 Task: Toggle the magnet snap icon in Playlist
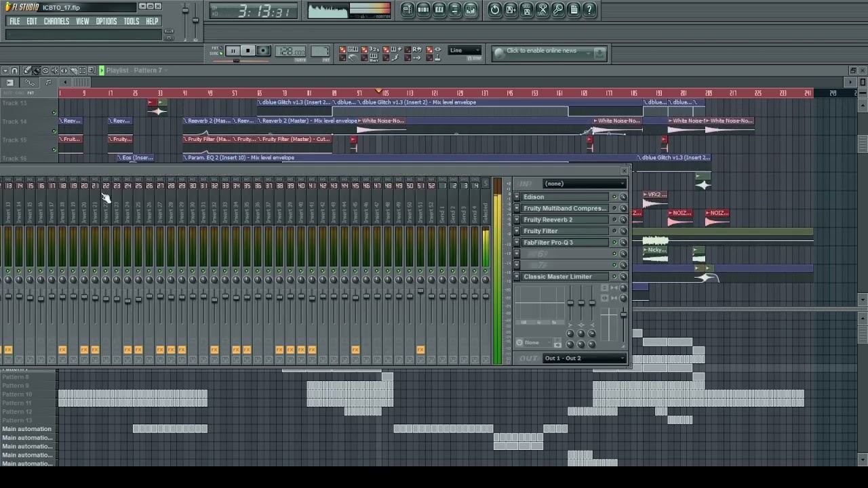(14, 70)
